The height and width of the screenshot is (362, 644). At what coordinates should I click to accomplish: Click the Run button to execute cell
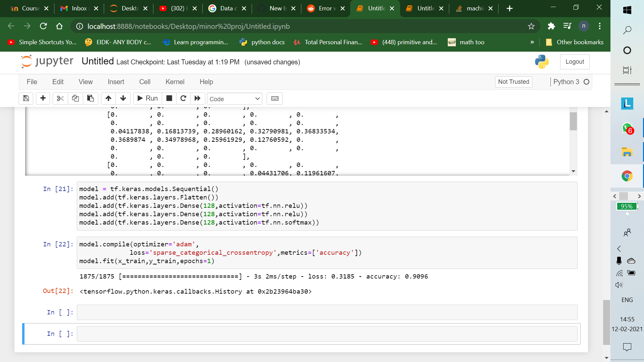pyautogui.click(x=147, y=98)
